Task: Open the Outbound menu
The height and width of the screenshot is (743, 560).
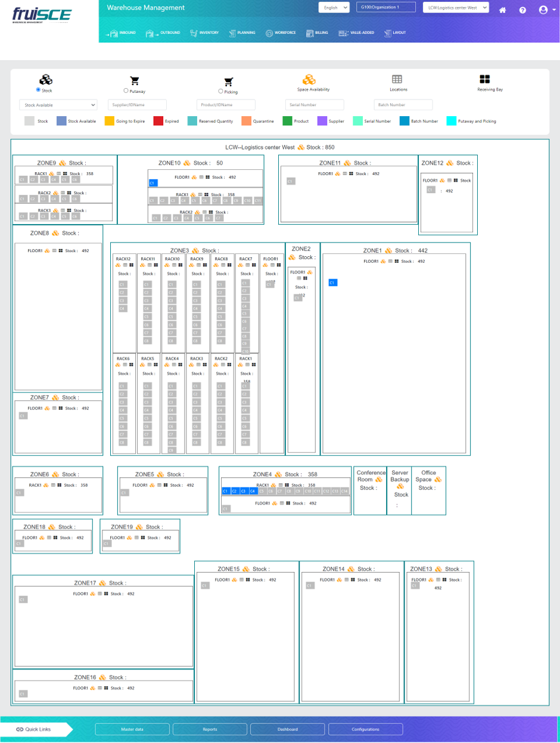Action: tap(163, 33)
